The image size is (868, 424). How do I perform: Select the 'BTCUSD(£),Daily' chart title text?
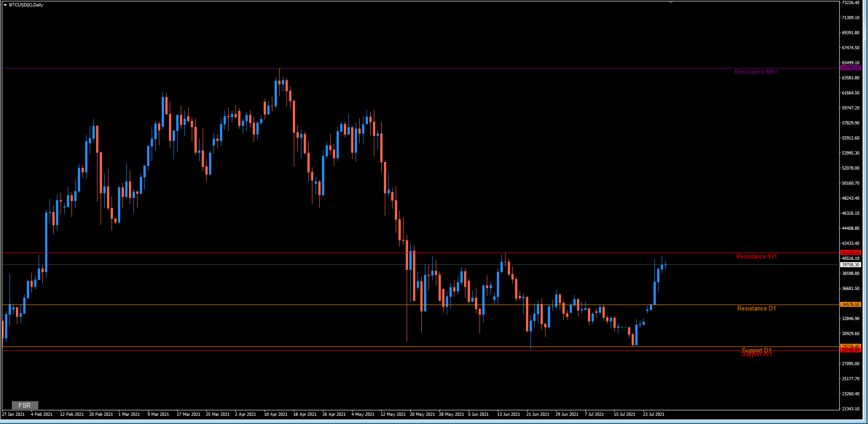click(26, 5)
